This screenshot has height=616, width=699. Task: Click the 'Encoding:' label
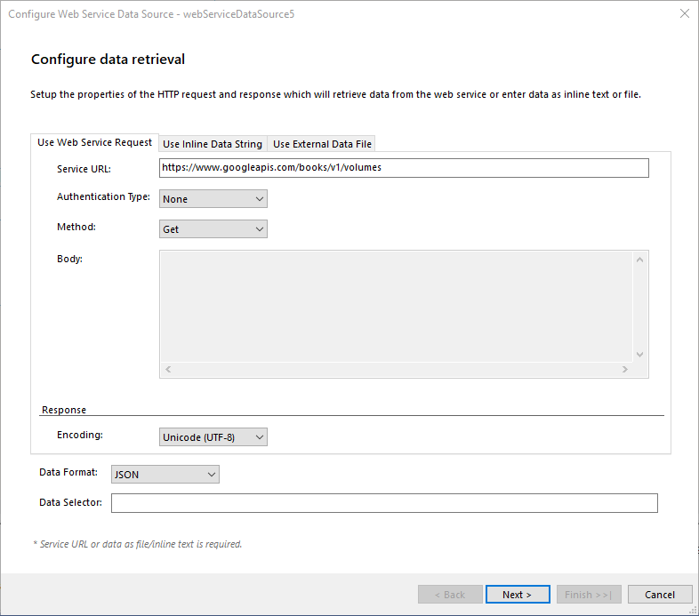click(80, 435)
